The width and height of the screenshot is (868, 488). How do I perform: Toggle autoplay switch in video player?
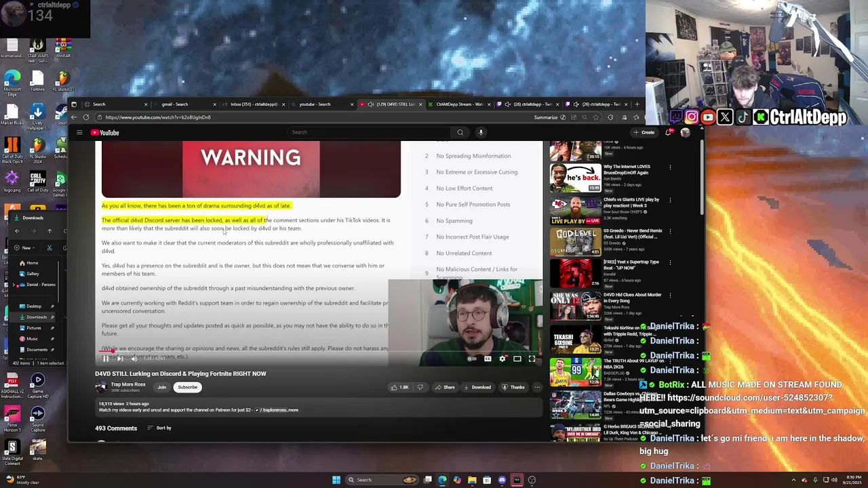[472, 359]
